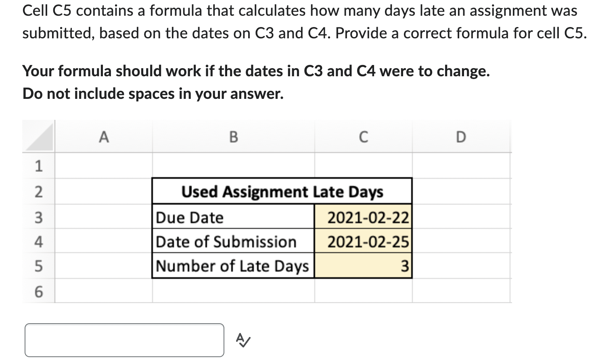Click inside the answer input field
Viewport: 598px width, 364px height.
tap(124, 340)
